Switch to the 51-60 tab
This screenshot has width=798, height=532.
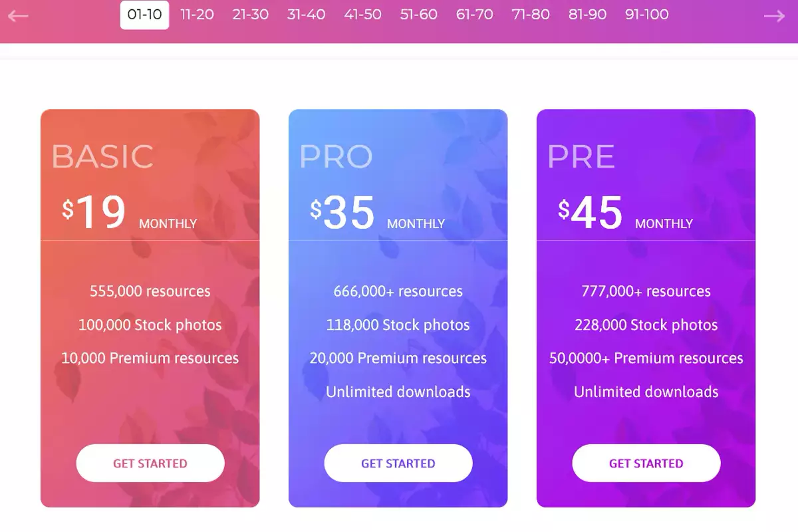pos(419,15)
